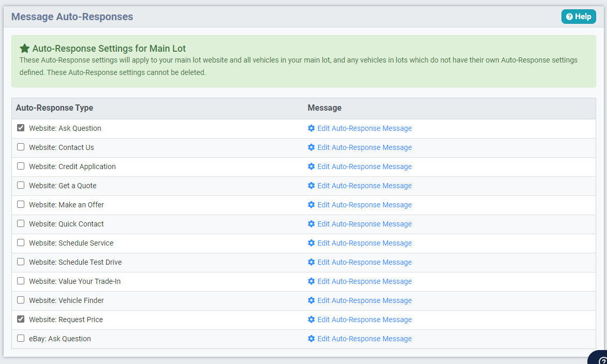
Task: Tick Website: Vehicle Finder checkbox
Action: (x=21, y=300)
